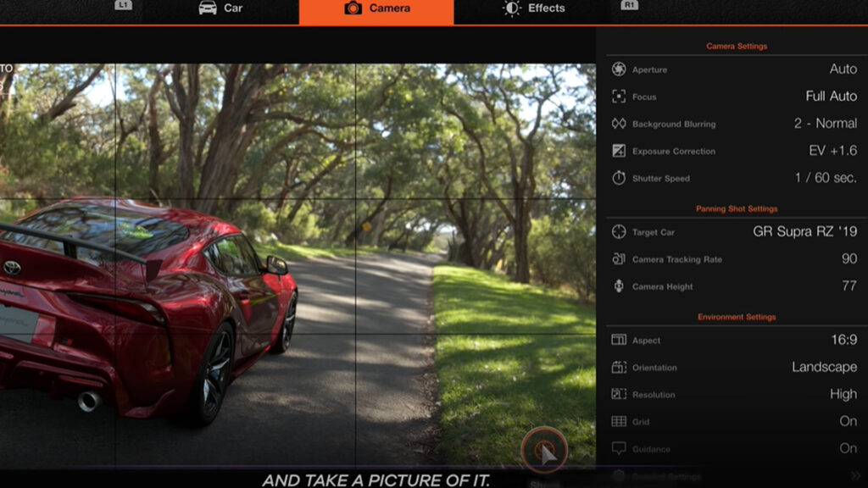Click the Guidance speech bubble icon
This screenshot has height=488, width=868.
tap(618, 448)
